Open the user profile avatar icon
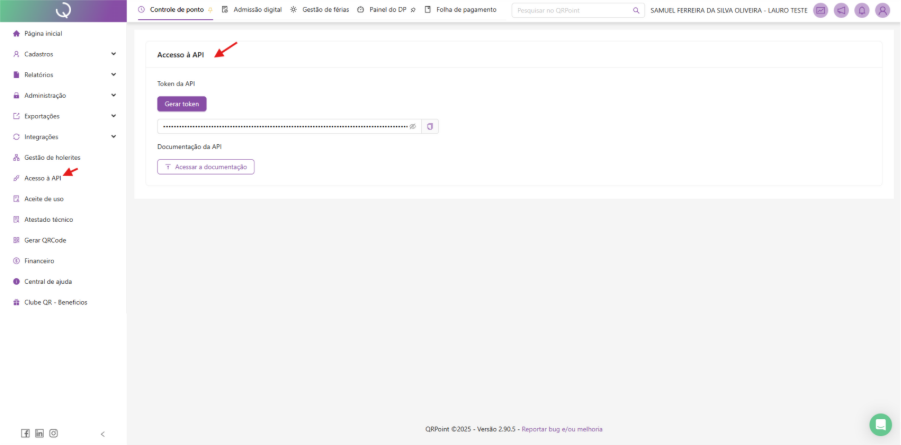Screen dimensions: 901x445 [882, 10]
